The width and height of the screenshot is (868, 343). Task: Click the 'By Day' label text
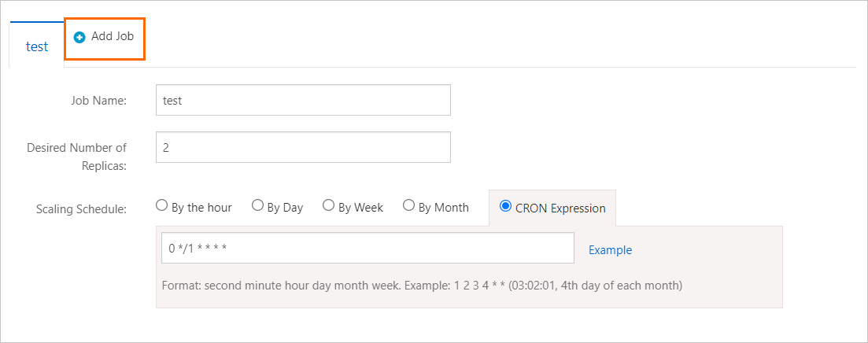tap(285, 208)
